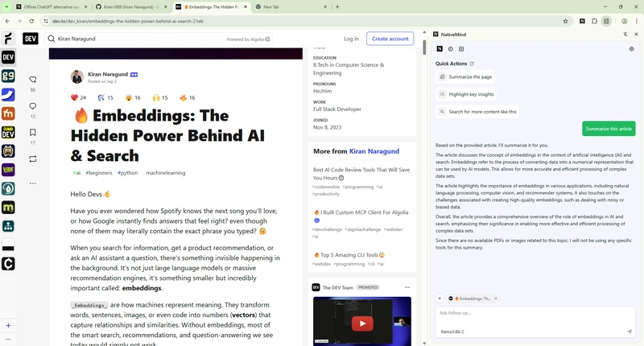Image resolution: width=644 pixels, height=346 pixels.
Task: Run Highlight key insights quick action
Action: coord(466,94)
